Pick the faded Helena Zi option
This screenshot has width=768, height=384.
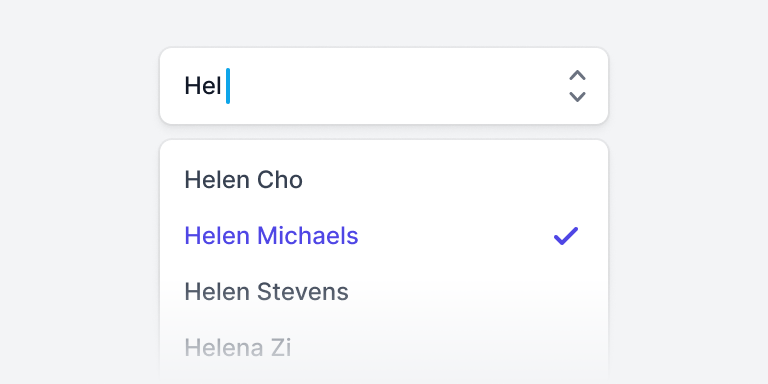point(384,348)
